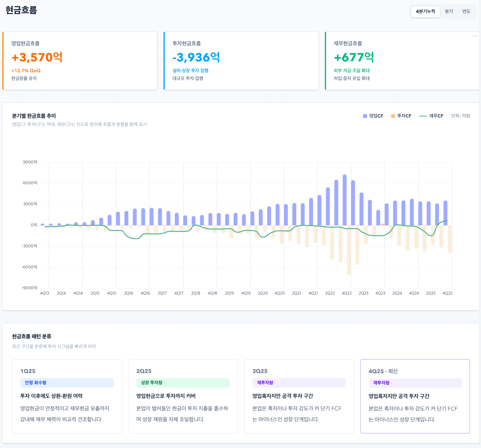Click the small orange dot near 4Q23

point(382,225)
